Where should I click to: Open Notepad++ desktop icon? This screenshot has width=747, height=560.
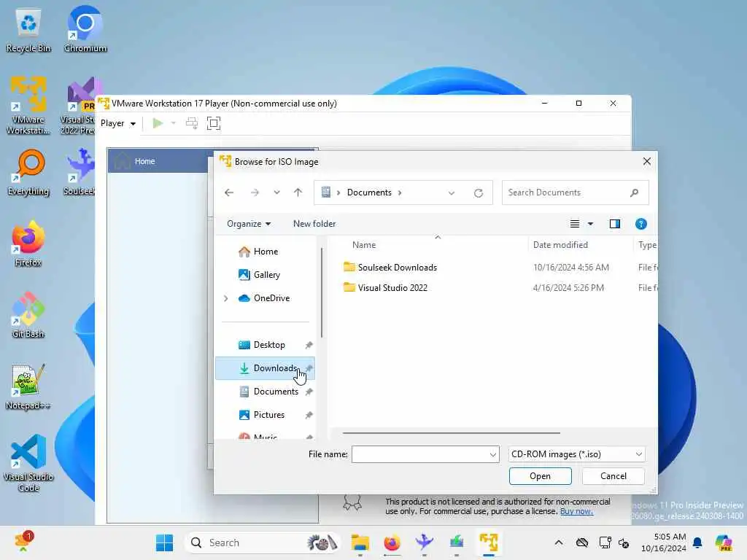pyautogui.click(x=28, y=387)
